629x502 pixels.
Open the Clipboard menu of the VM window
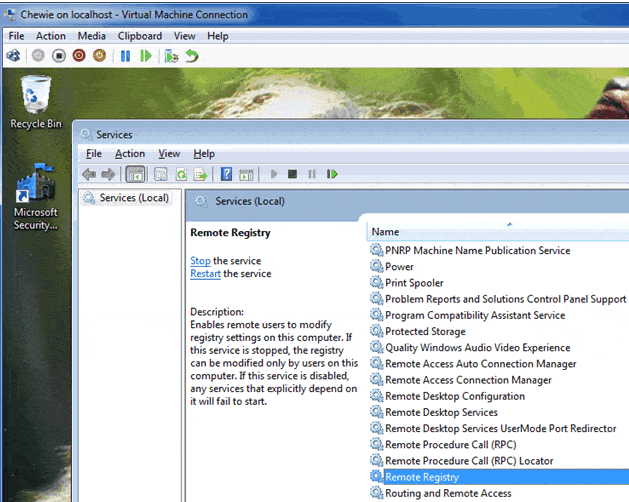click(x=139, y=36)
